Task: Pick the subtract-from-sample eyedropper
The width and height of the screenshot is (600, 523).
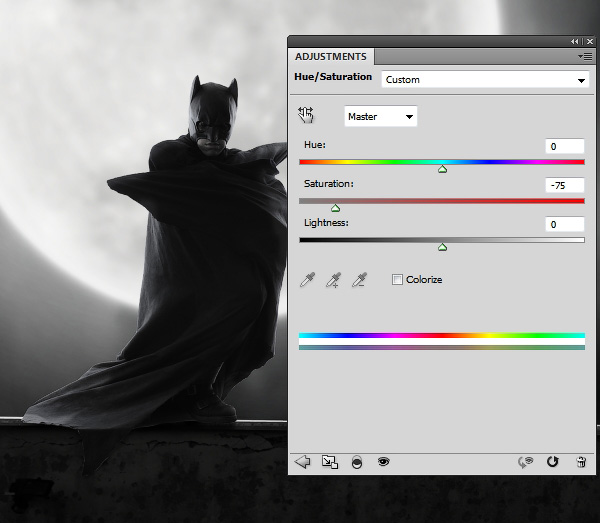Action: [x=359, y=280]
